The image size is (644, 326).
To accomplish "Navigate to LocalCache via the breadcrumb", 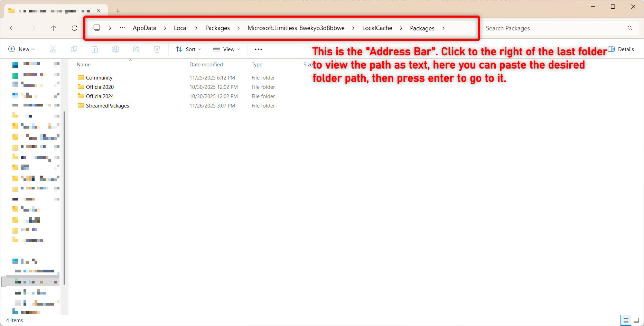I will [377, 28].
